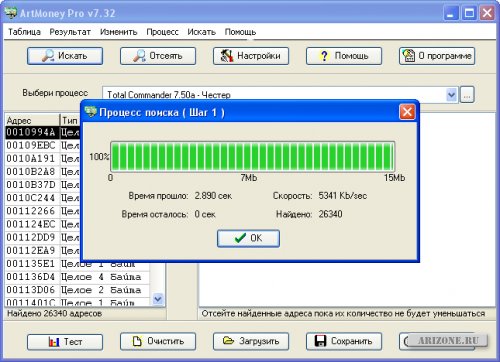The height and width of the screenshot is (362, 500).
Task: Confirm search dialog with OK button
Action: [248, 238]
